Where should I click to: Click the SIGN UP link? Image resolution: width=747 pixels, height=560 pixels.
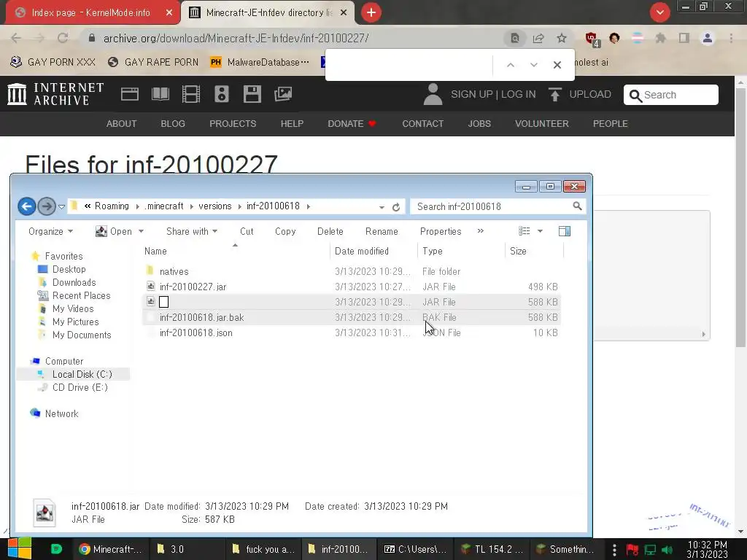[x=472, y=94]
